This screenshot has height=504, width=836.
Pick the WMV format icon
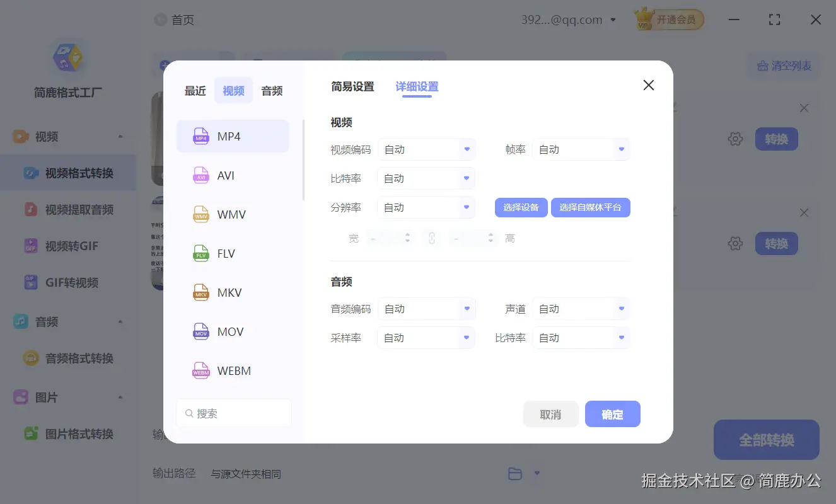pos(200,215)
